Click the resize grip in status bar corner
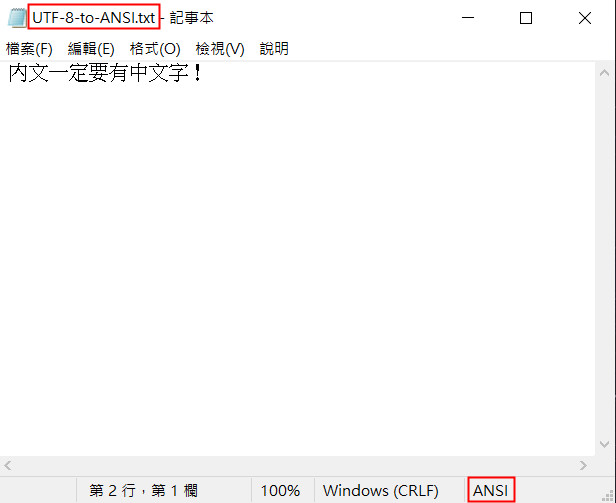Image resolution: width=616 pixels, height=503 pixels. click(x=608, y=496)
